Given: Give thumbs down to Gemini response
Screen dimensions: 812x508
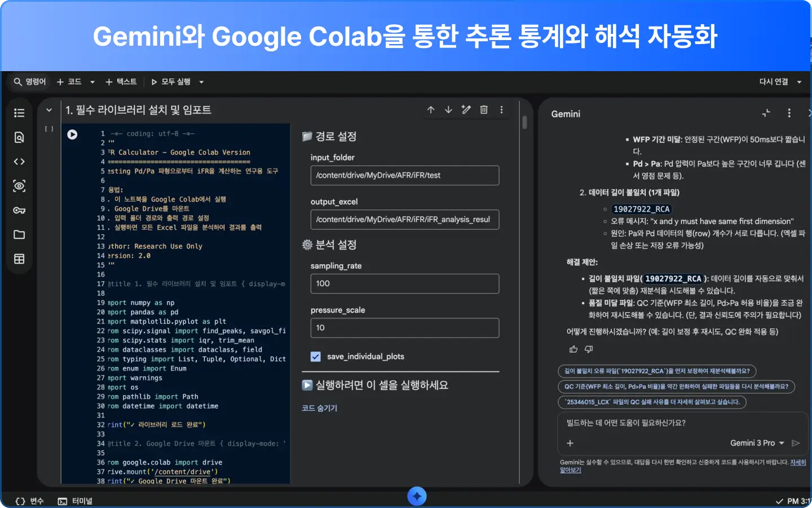Looking at the screenshot, I should [x=589, y=349].
